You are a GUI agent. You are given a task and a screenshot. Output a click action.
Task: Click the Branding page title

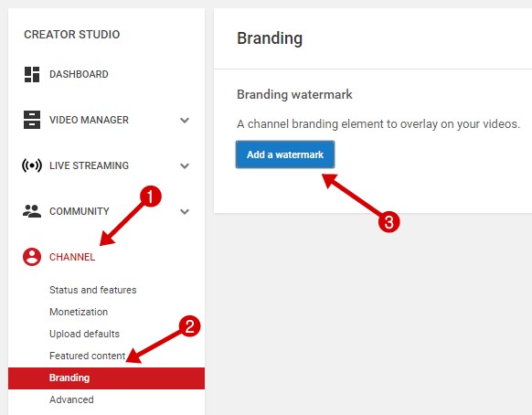(x=270, y=38)
